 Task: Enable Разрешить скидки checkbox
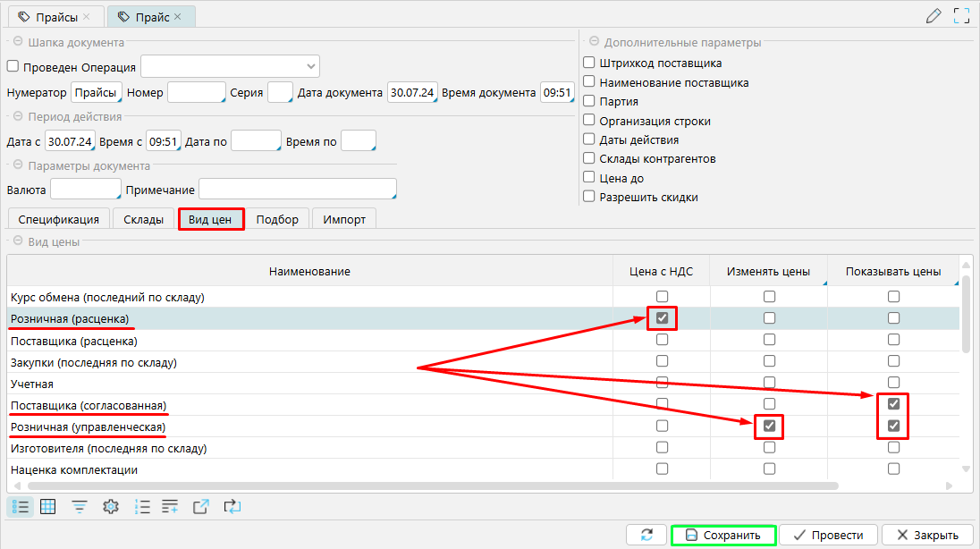[588, 197]
